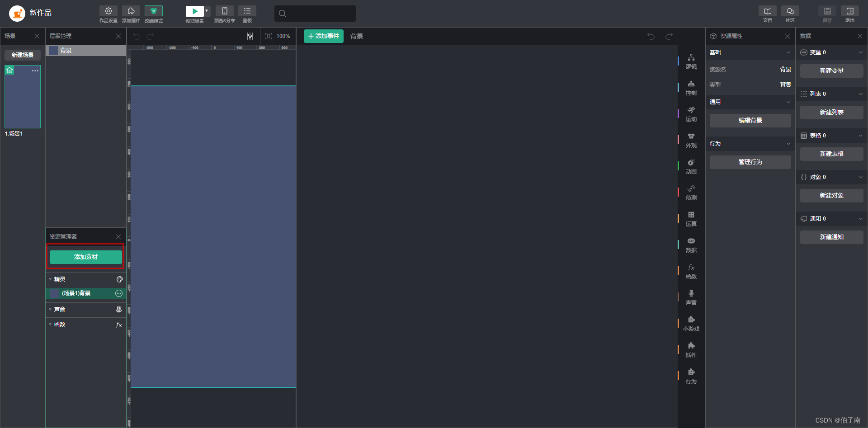Viewport: 868px width, 428px height.
Task: Select the 场景1 thumbnail
Action: click(23, 97)
